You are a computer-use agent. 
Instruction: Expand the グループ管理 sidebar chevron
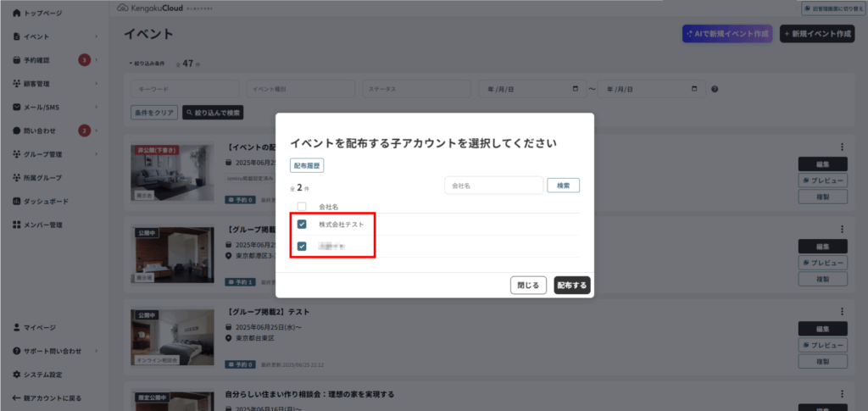tap(97, 154)
